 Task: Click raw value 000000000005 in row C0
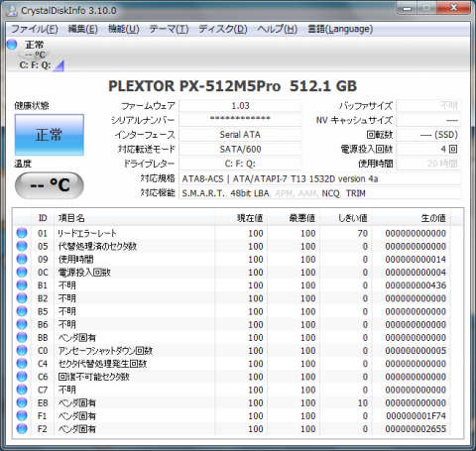(x=416, y=351)
